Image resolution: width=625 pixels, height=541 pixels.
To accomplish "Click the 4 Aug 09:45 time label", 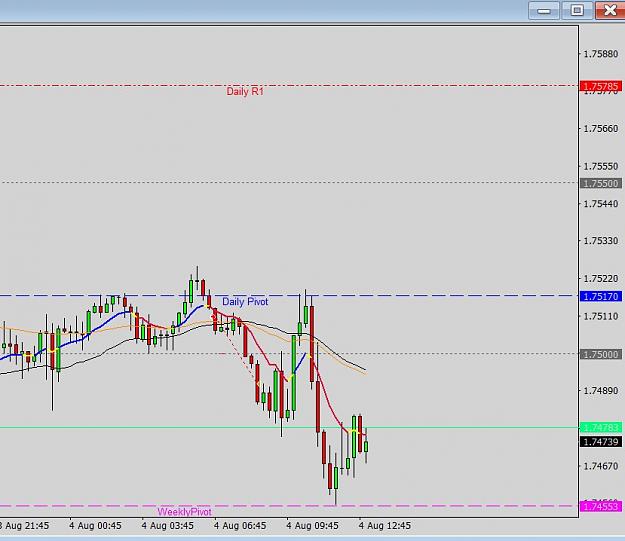I will coord(312,526).
